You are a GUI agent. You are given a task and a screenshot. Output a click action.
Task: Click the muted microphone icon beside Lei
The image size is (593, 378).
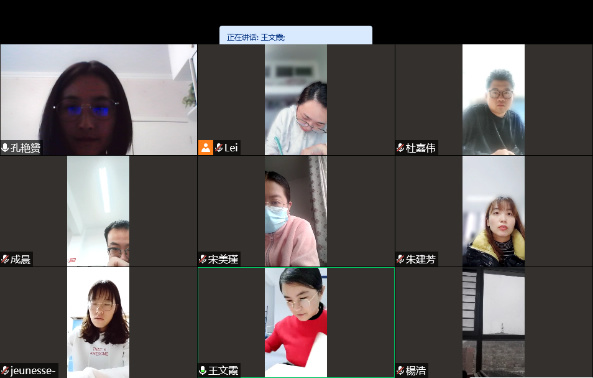pos(219,147)
